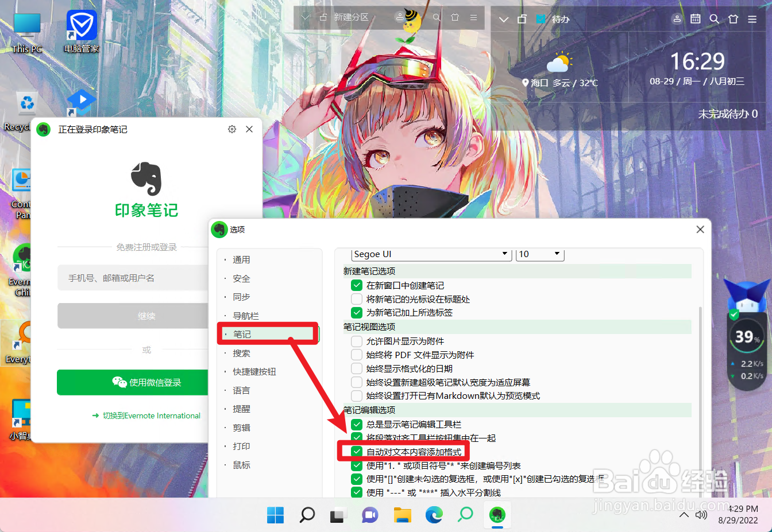Click the Evernote elephant logo in login window

click(146, 178)
